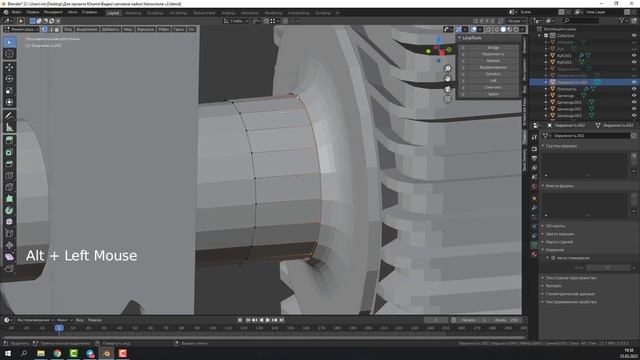Select the Inset Faces tool
This screenshot has height=360, width=640.
point(9,152)
